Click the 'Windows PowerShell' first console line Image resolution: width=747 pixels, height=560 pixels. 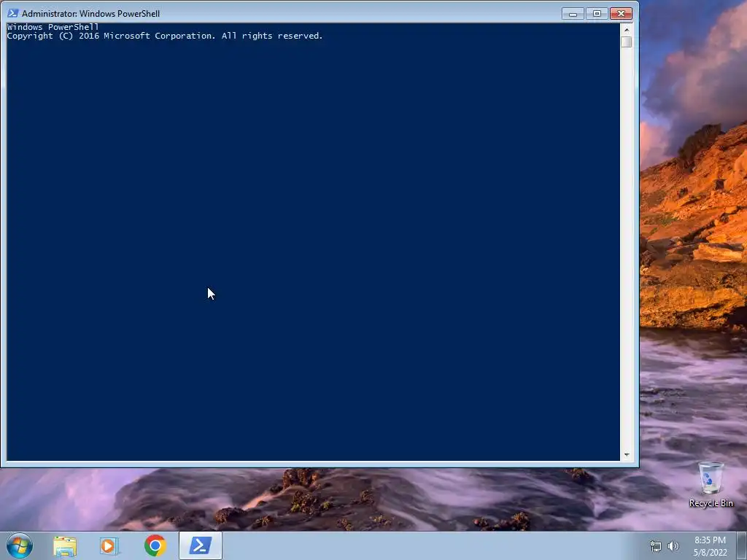[x=53, y=27]
